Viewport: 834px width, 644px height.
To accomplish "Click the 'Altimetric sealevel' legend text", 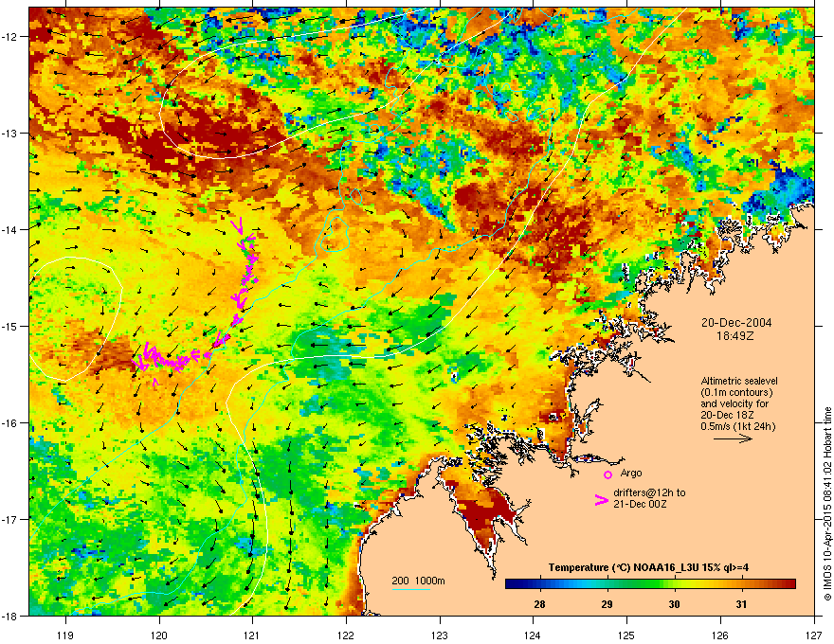I will click(x=739, y=381).
